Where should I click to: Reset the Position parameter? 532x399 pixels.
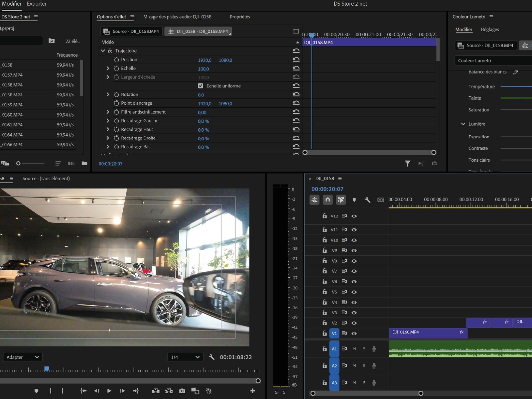(296, 60)
